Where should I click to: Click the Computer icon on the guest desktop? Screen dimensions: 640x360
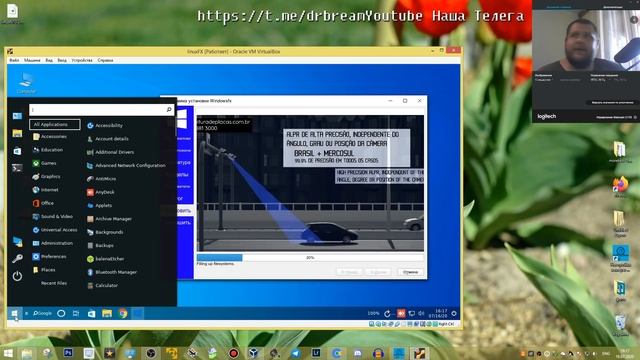pos(26,83)
